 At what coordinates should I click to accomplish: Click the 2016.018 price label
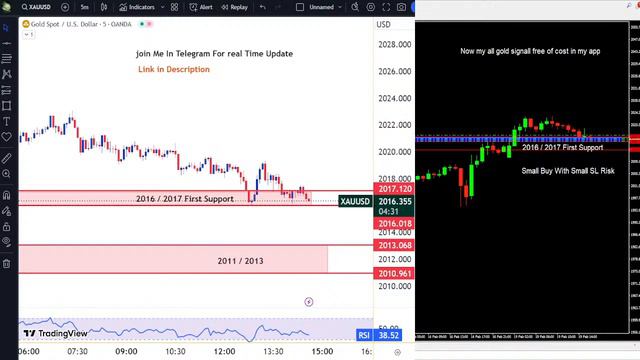394,223
